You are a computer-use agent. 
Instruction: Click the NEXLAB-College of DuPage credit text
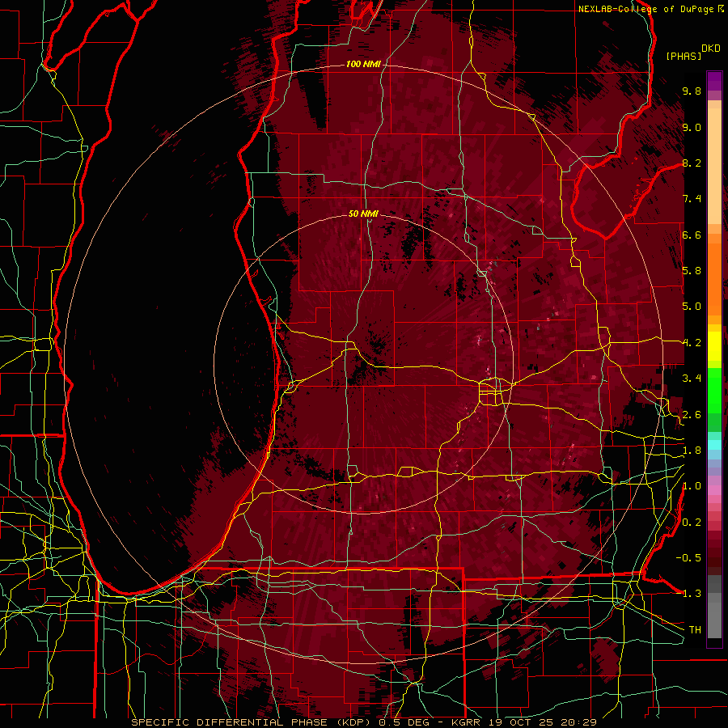(647, 9)
